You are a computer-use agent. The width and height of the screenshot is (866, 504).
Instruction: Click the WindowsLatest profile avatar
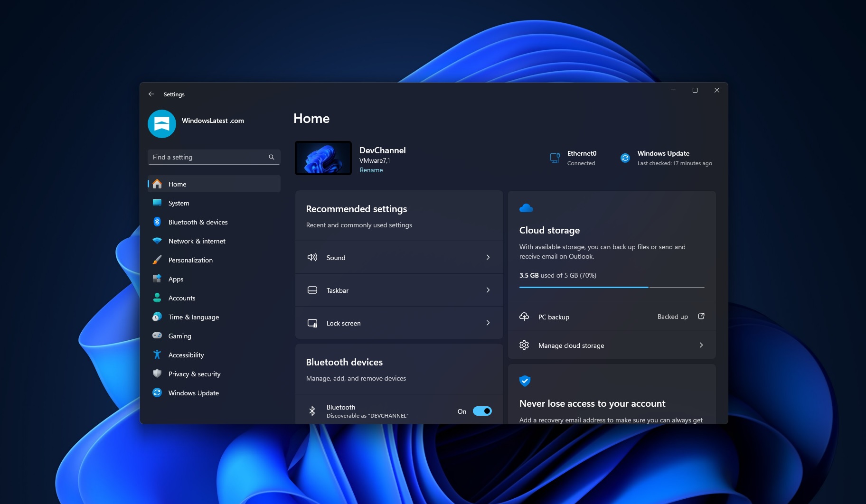[x=162, y=124]
